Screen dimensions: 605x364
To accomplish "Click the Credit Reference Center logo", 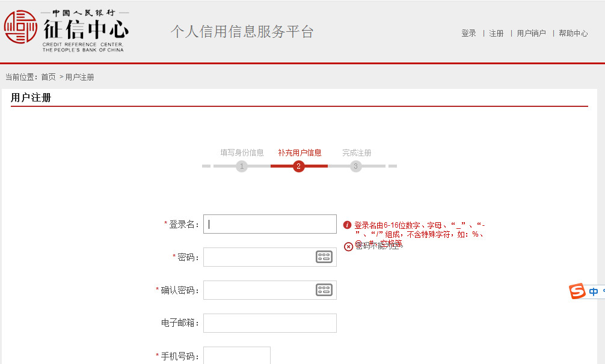I will (x=66, y=31).
